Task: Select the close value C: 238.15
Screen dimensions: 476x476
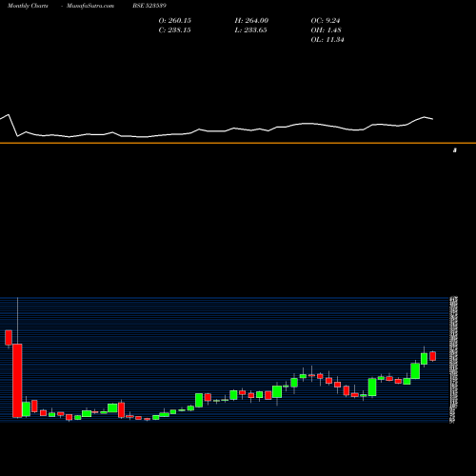Action: tap(175, 30)
